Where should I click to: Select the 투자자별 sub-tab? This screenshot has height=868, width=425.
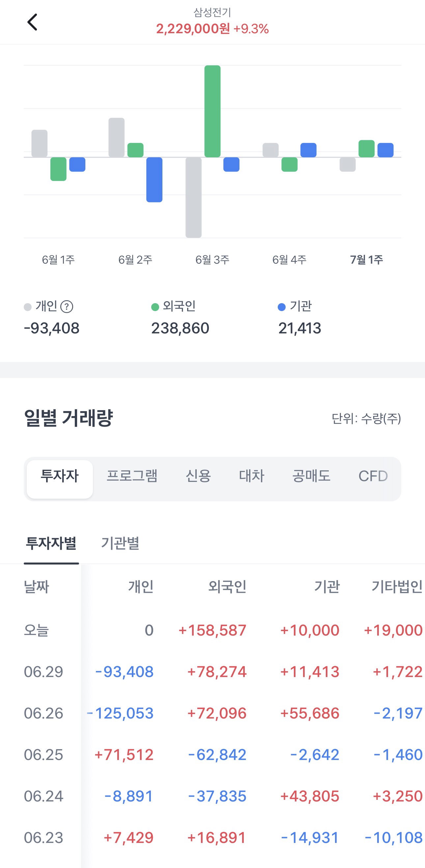(51, 543)
